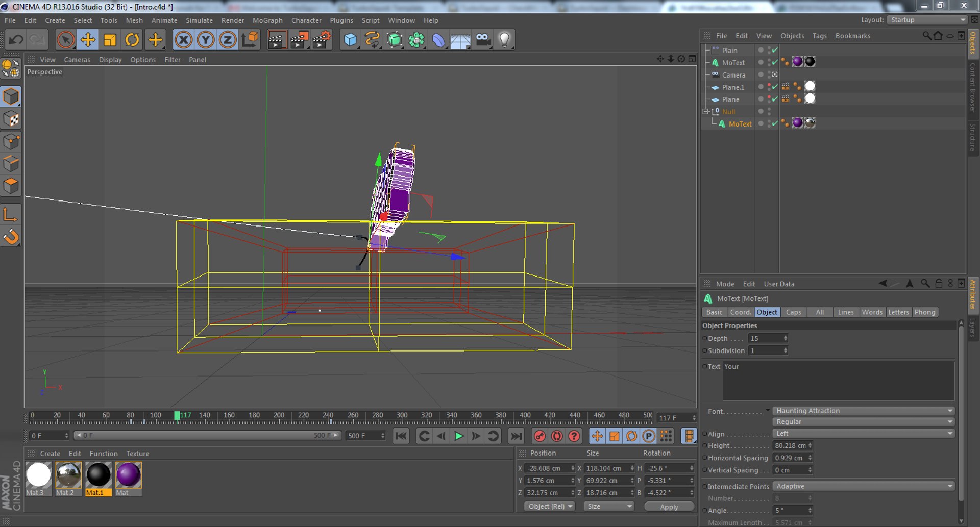
Task: Select the Move tool in toolbar
Action: click(88, 40)
